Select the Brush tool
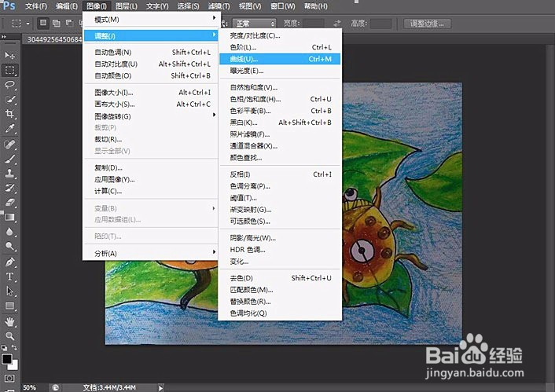Viewport: 555px width, 392px height. [9, 159]
